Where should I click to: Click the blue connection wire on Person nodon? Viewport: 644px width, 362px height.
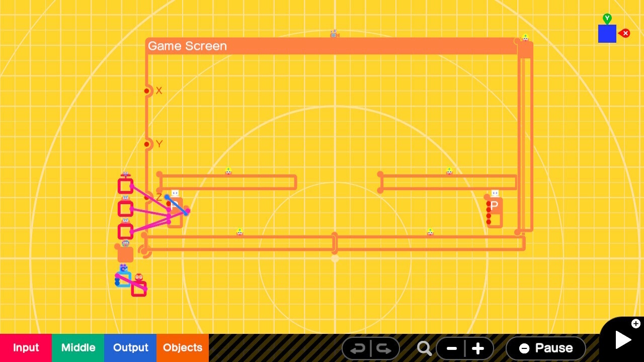177,205
